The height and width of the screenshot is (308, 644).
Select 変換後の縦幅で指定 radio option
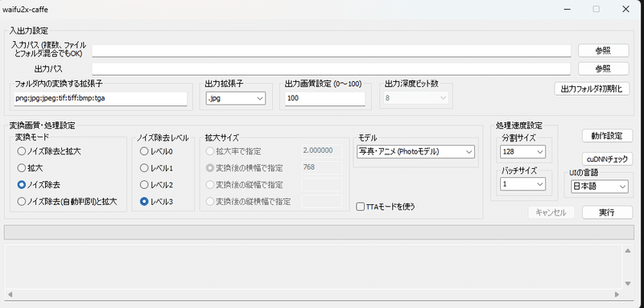pyautogui.click(x=245, y=184)
